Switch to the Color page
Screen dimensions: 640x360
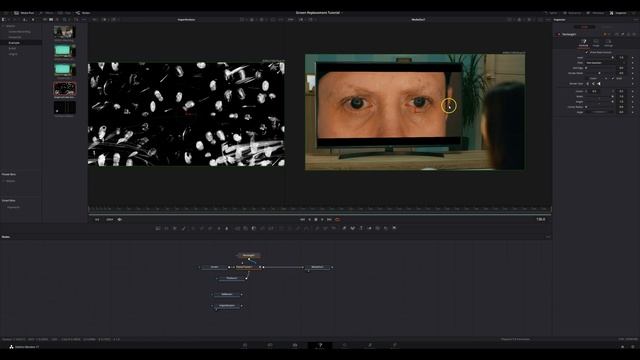pyautogui.click(x=345, y=346)
